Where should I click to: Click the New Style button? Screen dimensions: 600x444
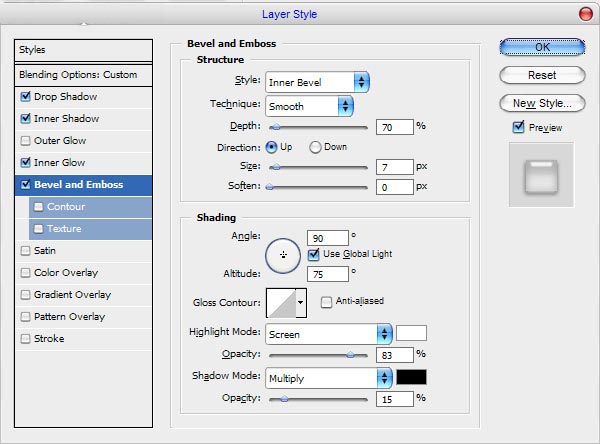point(541,103)
